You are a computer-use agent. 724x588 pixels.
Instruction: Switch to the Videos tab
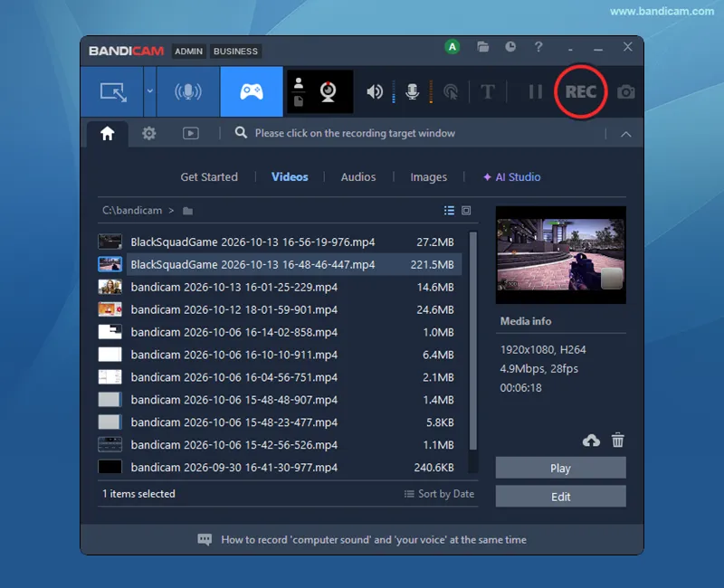tap(290, 176)
